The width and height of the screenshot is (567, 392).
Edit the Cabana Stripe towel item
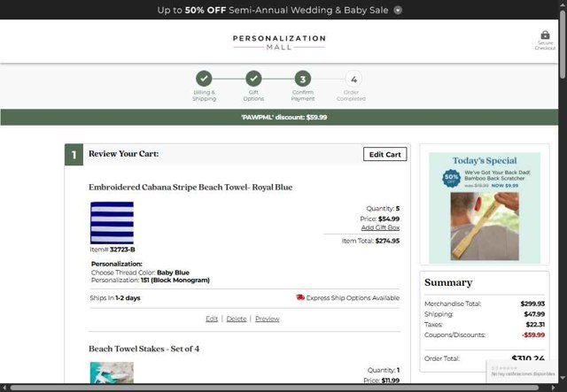[x=212, y=319]
